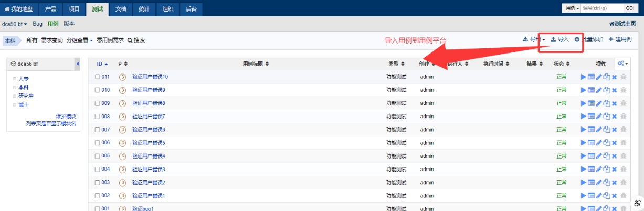
Task: Open the 我的地盘 tab
Action: coord(19,9)
